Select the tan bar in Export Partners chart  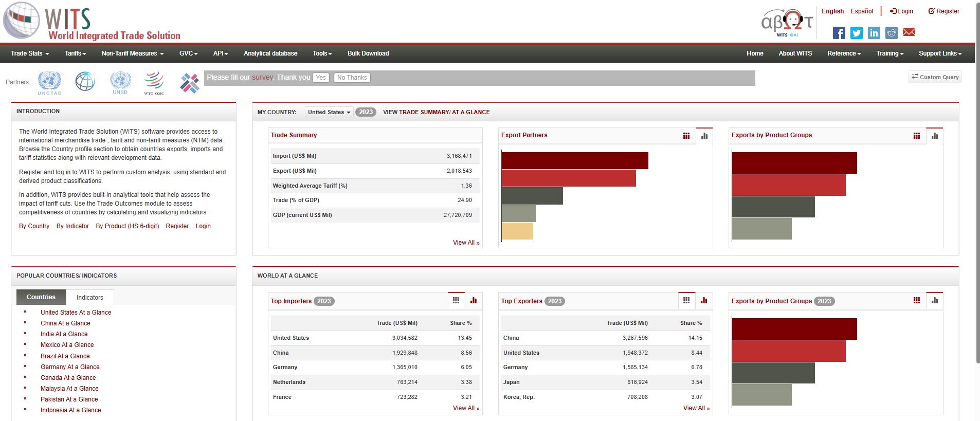pyautogui.click(x=517, y=231)
